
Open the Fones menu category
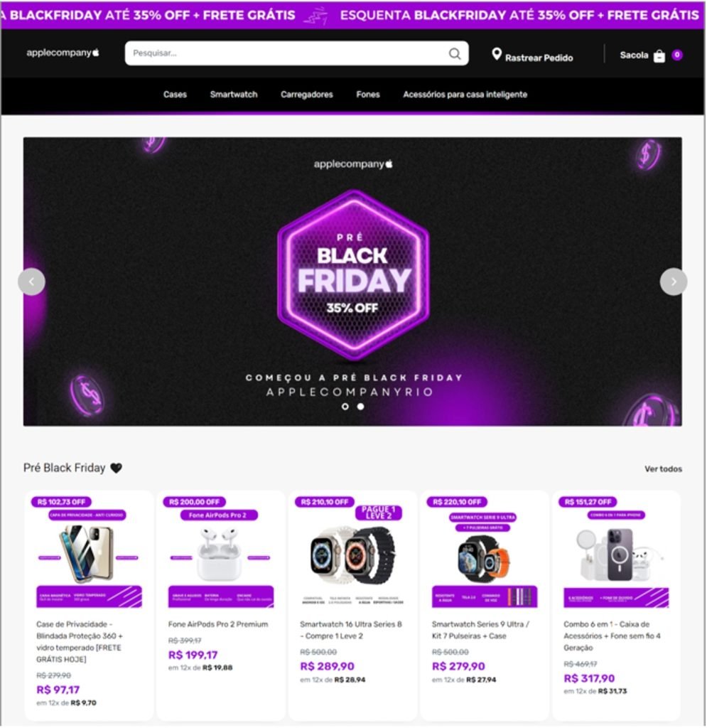point(368,95)
